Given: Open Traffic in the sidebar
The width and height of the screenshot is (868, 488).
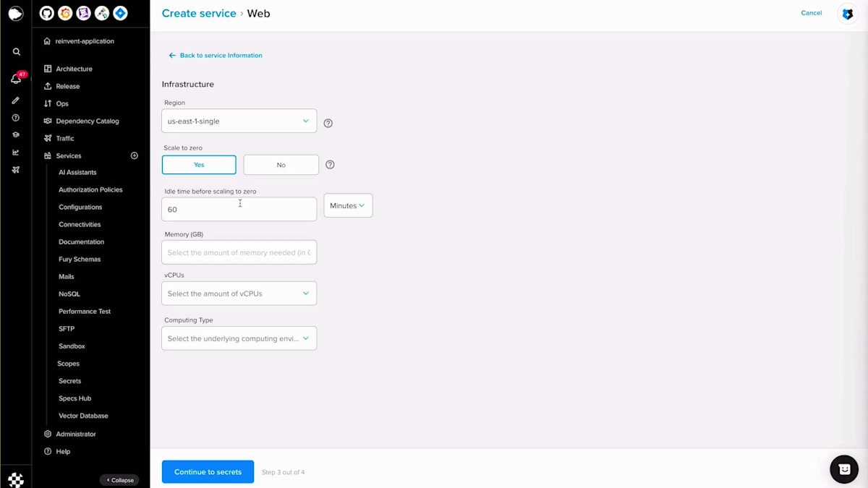Looking at the screenshot, I should pyautogui.click(x=65, y=138).
